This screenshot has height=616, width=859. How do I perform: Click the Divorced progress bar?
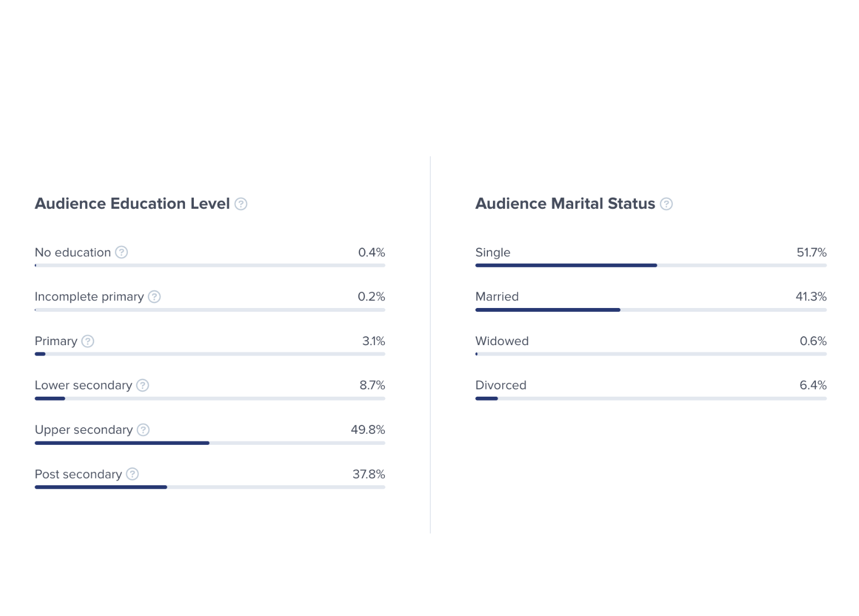tap(650, 398)
